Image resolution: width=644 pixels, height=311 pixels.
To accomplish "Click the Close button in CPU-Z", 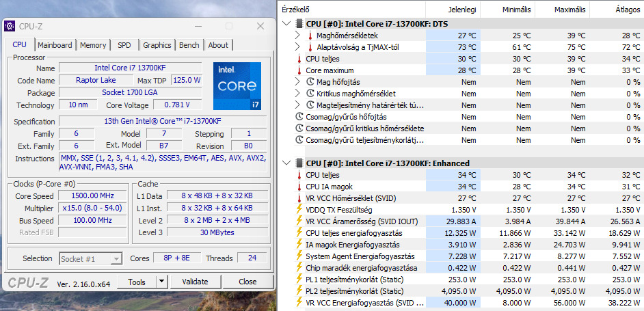I will pos(247,282).
